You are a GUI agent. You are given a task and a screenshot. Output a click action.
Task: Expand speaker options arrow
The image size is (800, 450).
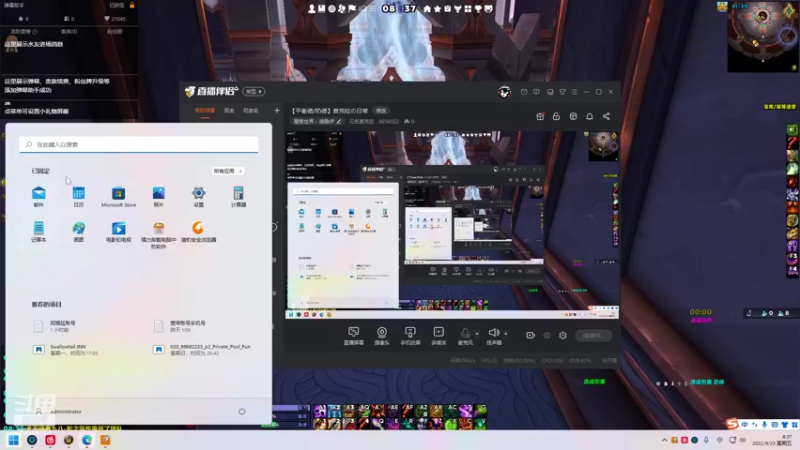[x=506, y=334]
